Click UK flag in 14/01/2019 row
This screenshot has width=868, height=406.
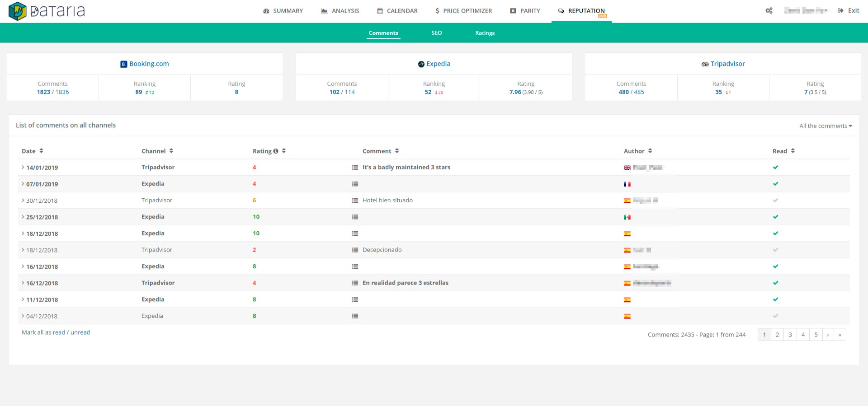click(x=627, y=168)
